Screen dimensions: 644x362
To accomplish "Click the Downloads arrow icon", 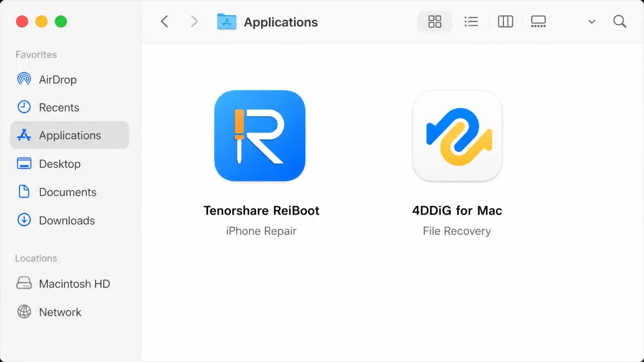I will [24, 220].
